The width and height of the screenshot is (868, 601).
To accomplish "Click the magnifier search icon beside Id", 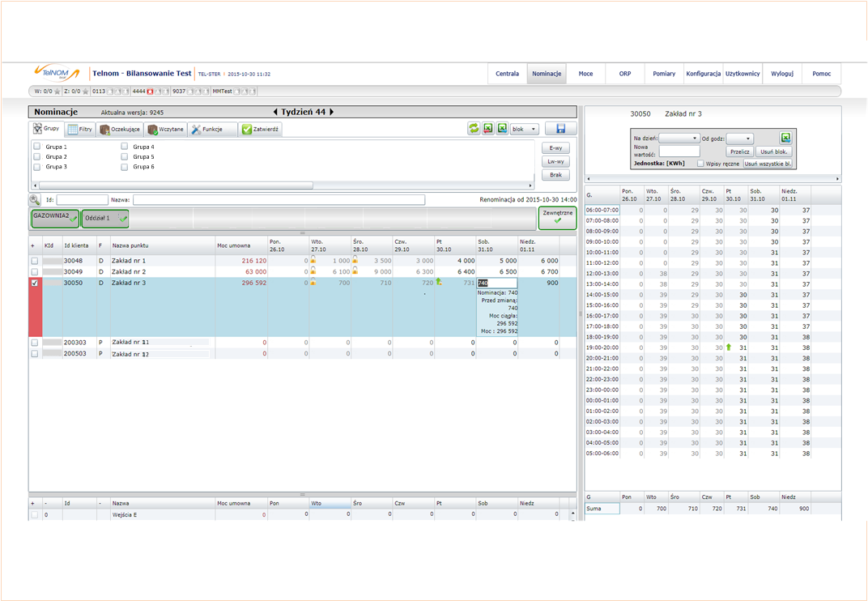I will [x=35, y=200].
